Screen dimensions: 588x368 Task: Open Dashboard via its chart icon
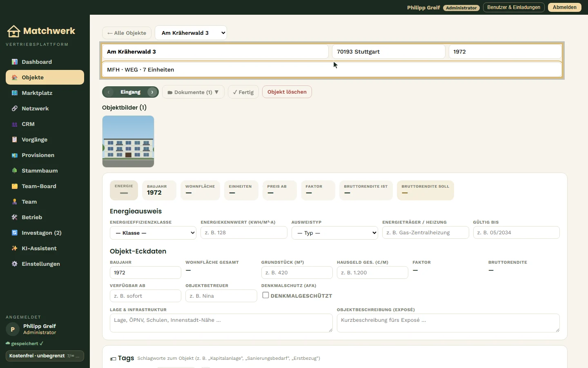15,62
